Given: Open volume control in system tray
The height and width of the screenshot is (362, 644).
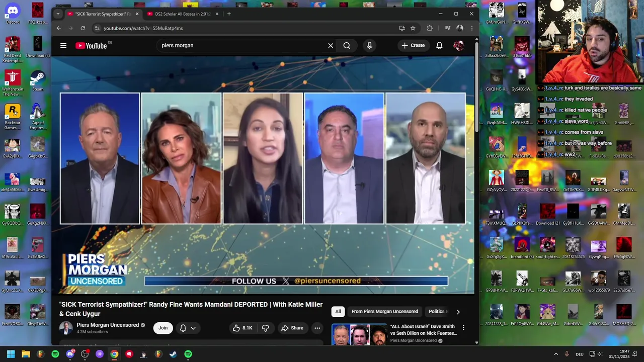Looking at the screenshot, I should point(599,354).
